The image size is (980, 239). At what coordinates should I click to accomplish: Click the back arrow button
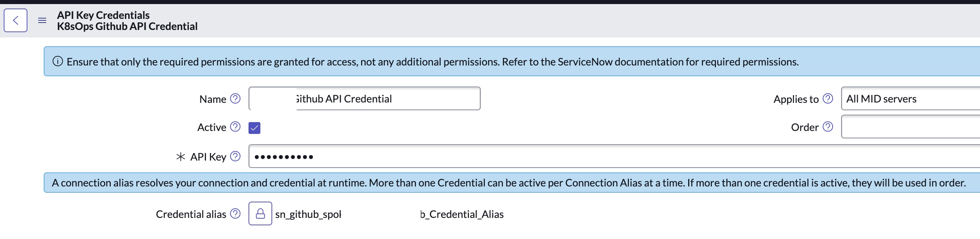(x=16, y=20)
